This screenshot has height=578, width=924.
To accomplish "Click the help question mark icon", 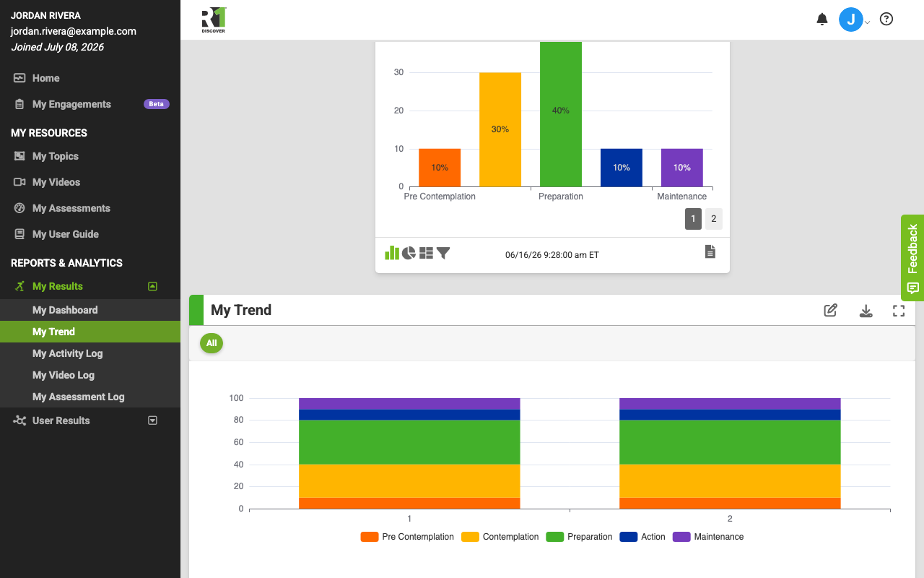I will pyautogui.click(x=886, y=20).
